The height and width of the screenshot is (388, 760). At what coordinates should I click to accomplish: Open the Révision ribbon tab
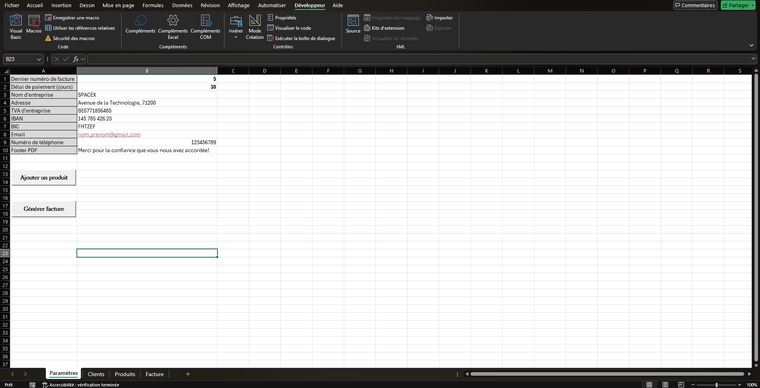[210, 5]
